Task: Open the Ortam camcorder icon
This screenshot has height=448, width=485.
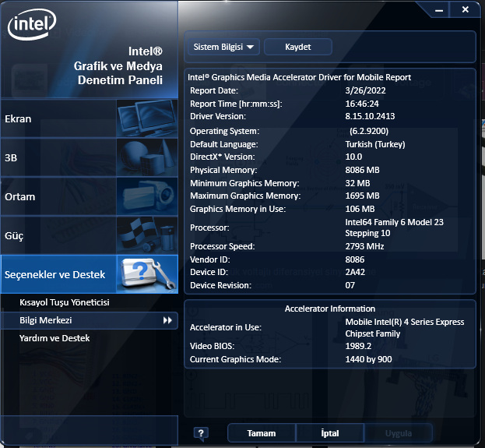Action: [x=147, y=196]
